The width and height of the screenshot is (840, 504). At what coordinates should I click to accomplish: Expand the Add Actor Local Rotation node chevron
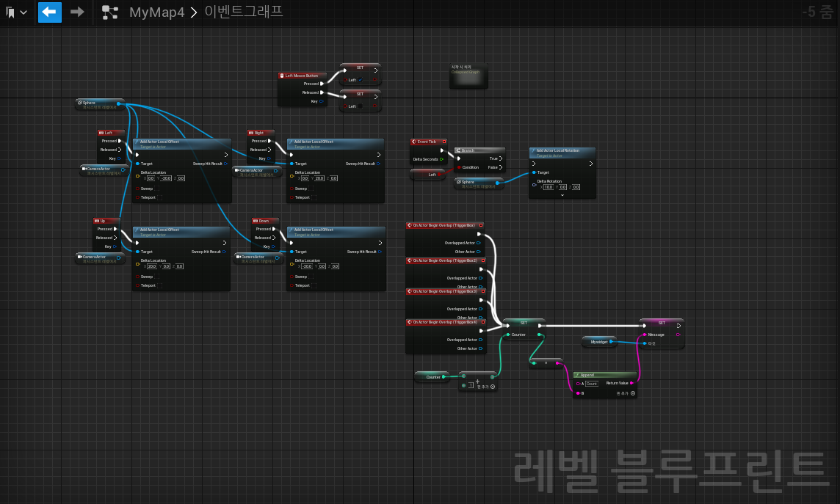tap(562, 195)
